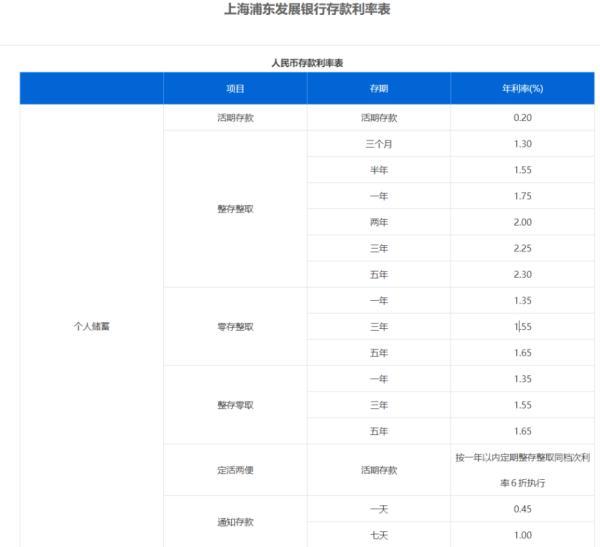Click the 三个月 term cell
Screen dimensions: 600x547
pyautogui.click(x=378, y=144)
